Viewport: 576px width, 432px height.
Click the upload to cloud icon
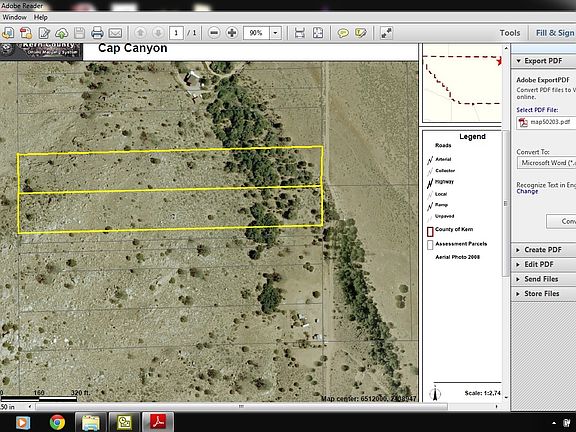coord(62,33)
